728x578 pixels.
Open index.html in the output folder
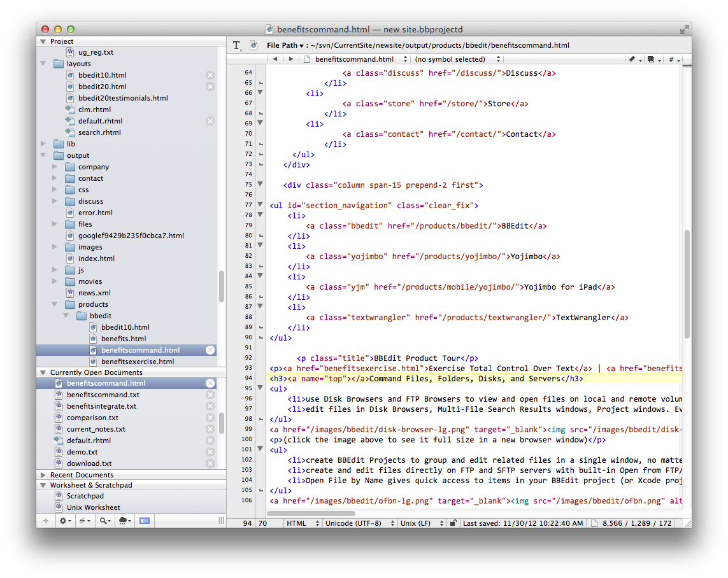[96, 258]
